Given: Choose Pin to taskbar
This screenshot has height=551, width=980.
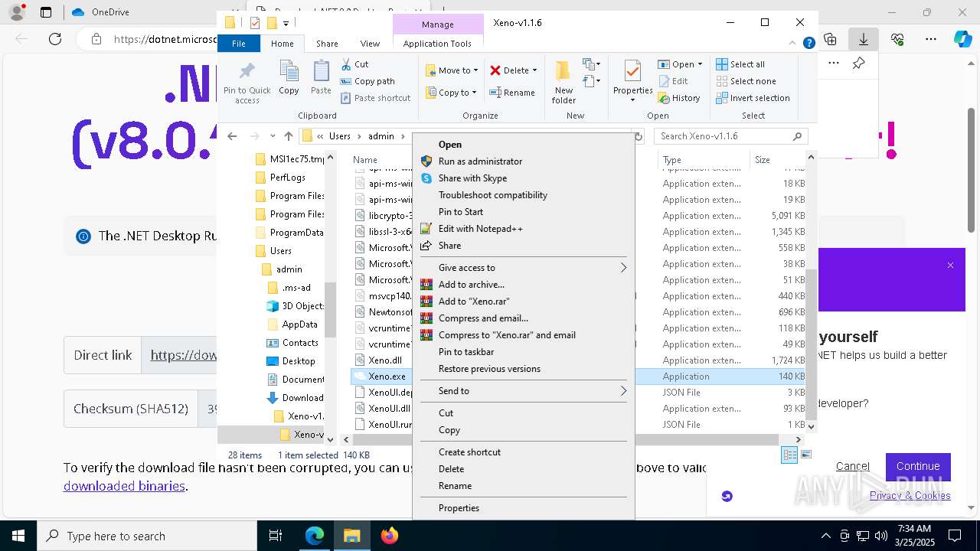Looking at the screenshot, I should click(x=523, y=352).
